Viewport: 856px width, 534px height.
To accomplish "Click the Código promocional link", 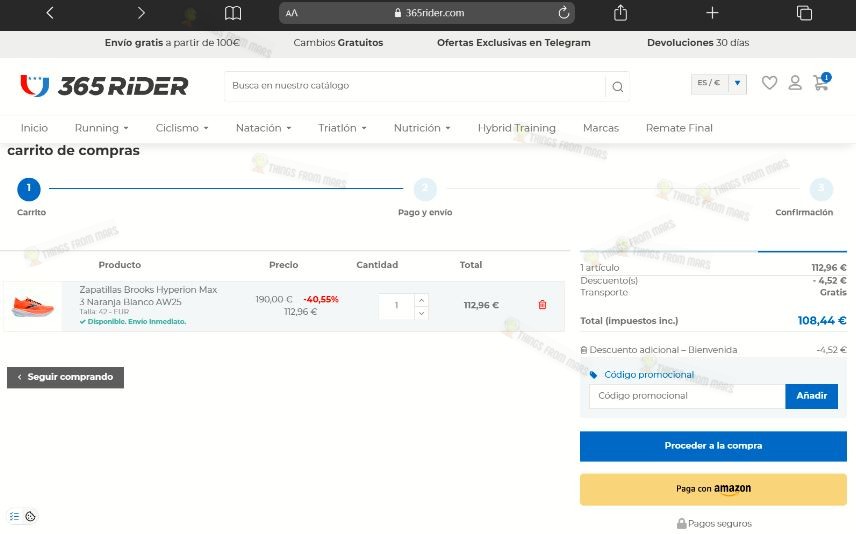I will 649,375.
